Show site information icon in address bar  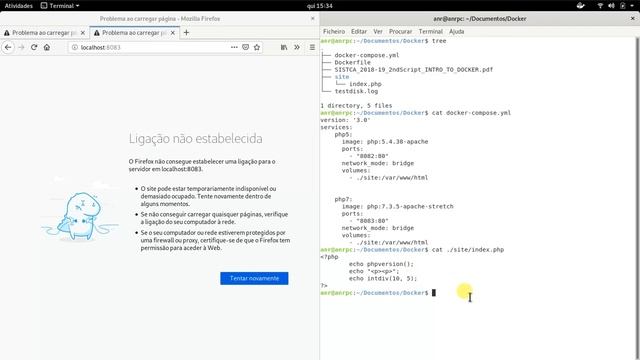(75, 47)
